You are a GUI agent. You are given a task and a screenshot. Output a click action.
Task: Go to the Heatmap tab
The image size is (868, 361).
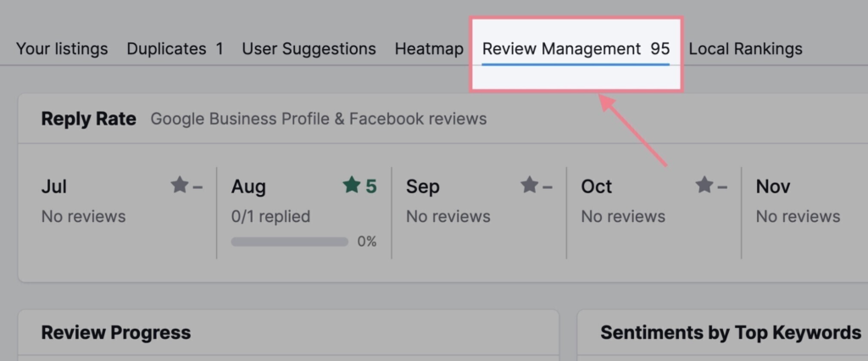coord(429,48)
